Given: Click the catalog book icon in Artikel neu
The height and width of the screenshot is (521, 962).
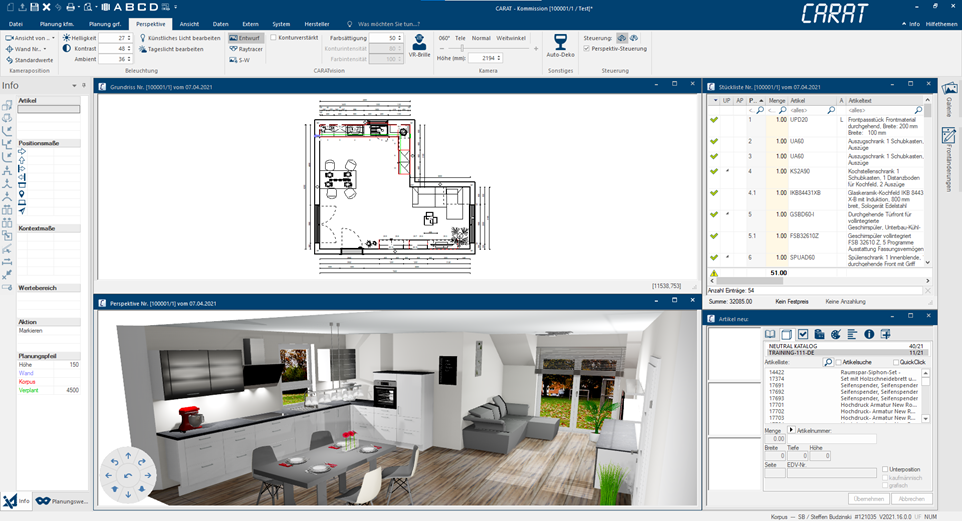Looking at the screenshot, I should 770,334.
